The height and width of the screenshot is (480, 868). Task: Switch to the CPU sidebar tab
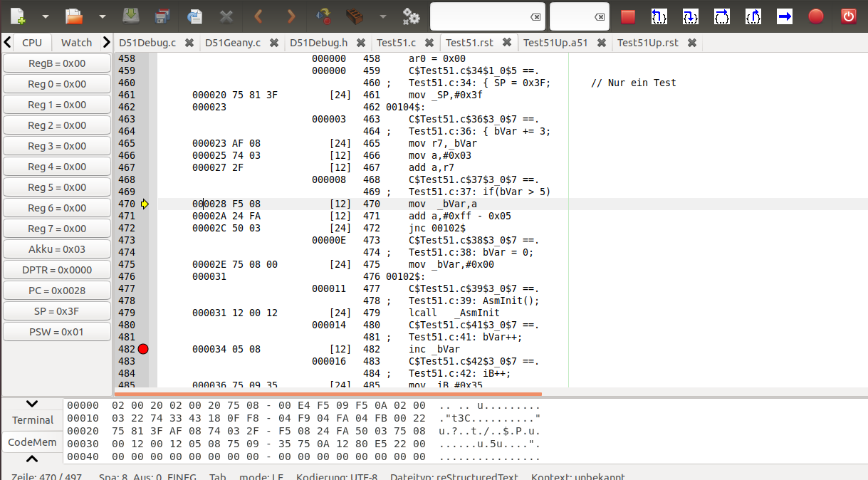(x=32, y=43)
